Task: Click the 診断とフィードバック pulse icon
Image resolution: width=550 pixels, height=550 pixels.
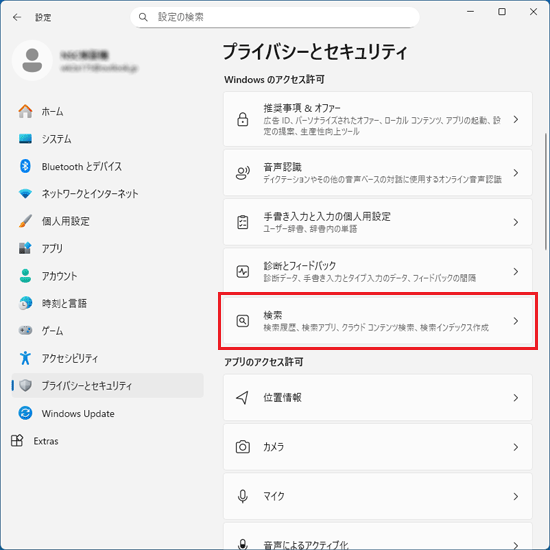Action: click(x=243, y=271)
